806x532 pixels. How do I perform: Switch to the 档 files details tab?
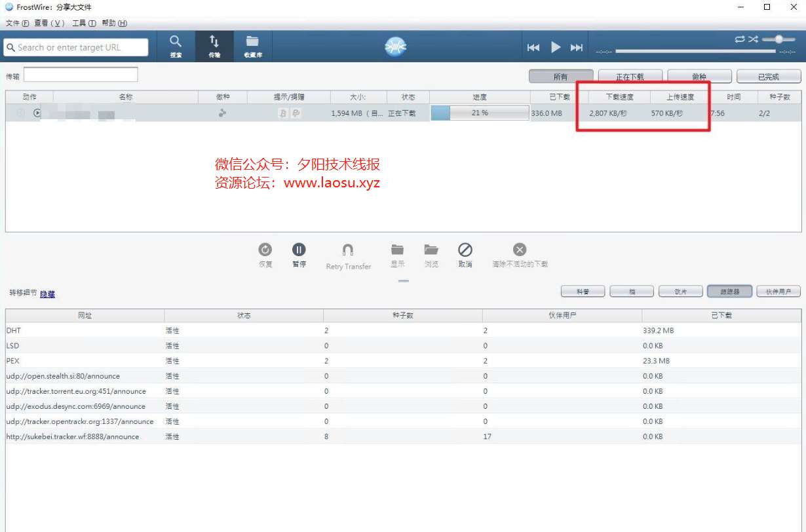click(x=632, y=292)
